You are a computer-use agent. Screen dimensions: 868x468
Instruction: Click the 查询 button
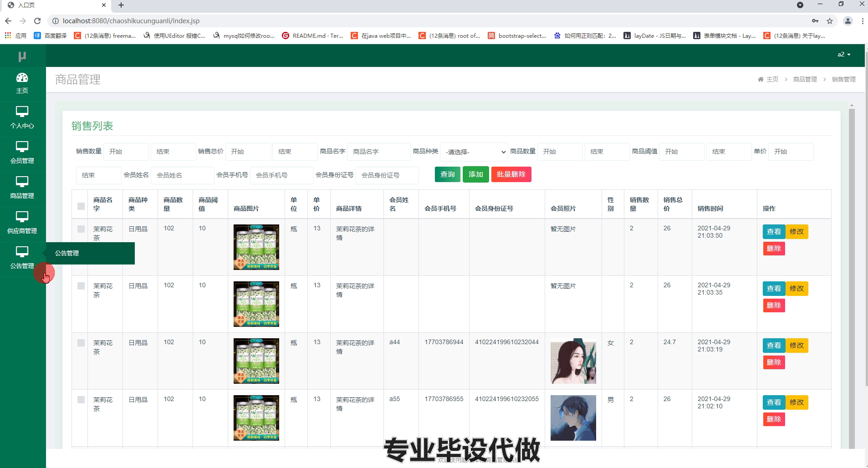448,174
